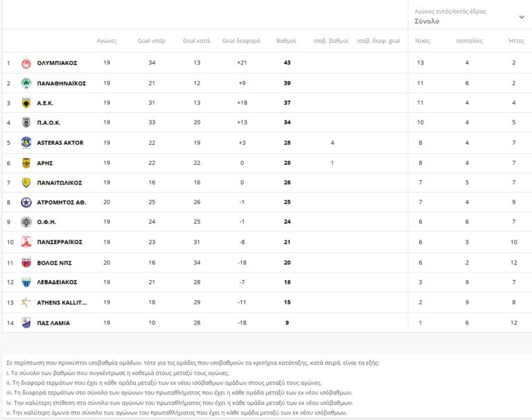532x420 pixels.
Task: Click the Olympiacos team crest icon
Action: (26, 63)
